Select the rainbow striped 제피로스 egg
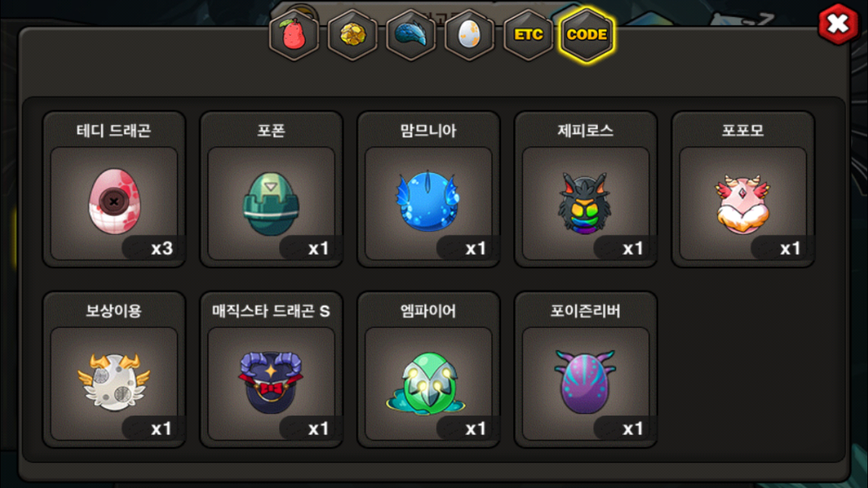This screenshot has height=488, width=868. click(x=586, y=202)
